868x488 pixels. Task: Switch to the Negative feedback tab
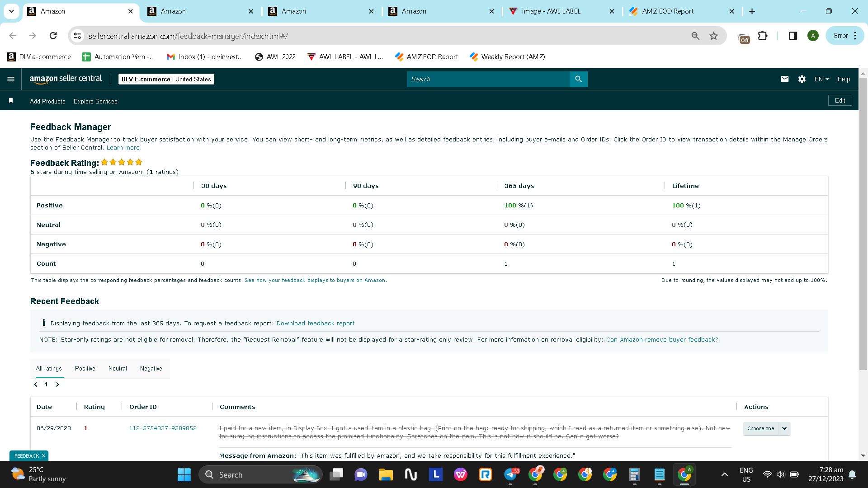(151, 369)
